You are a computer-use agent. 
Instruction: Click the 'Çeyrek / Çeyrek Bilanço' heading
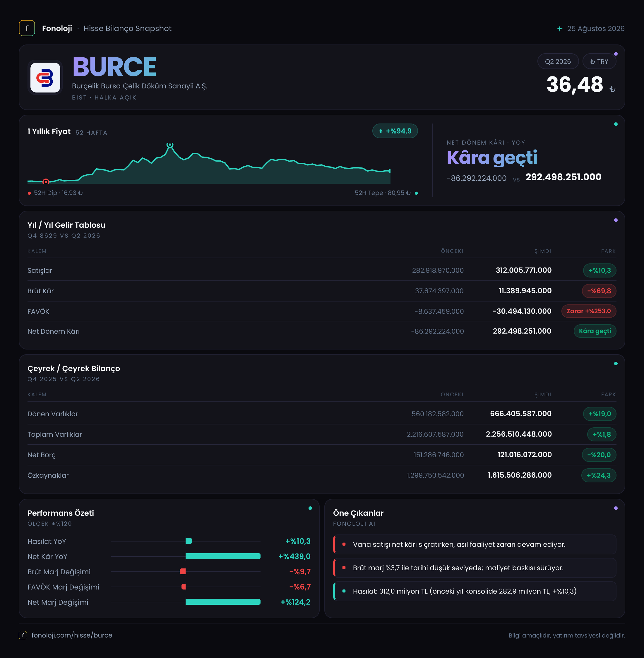tap(74, 369)
